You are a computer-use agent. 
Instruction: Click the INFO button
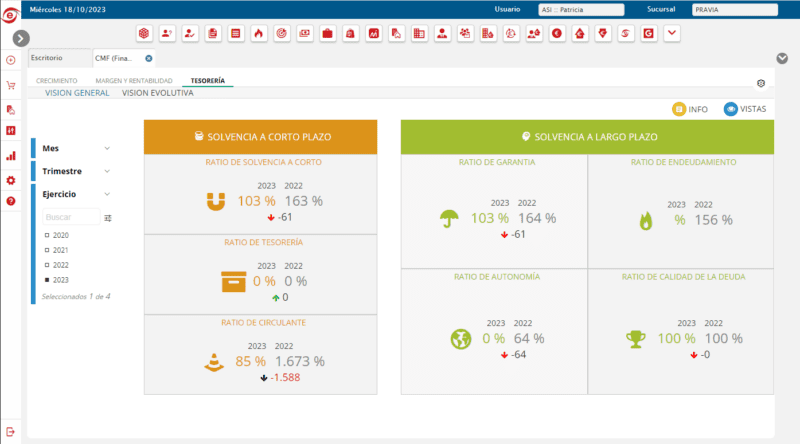(x=690, y=109)
